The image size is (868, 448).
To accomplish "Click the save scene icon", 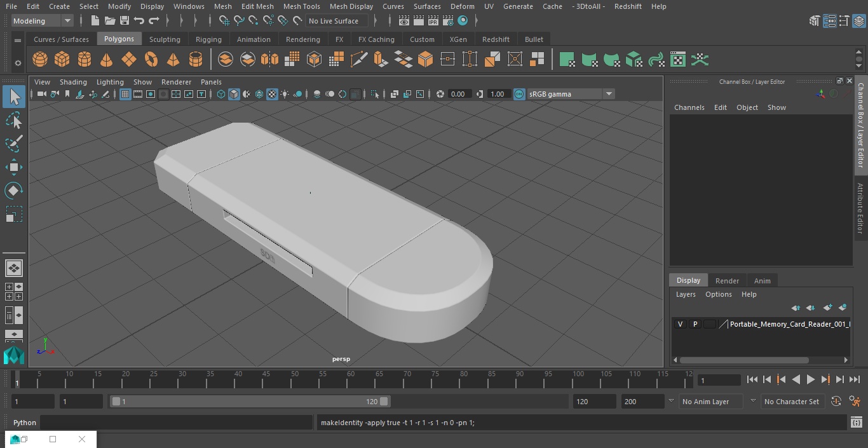I will [x=125, y=21].
